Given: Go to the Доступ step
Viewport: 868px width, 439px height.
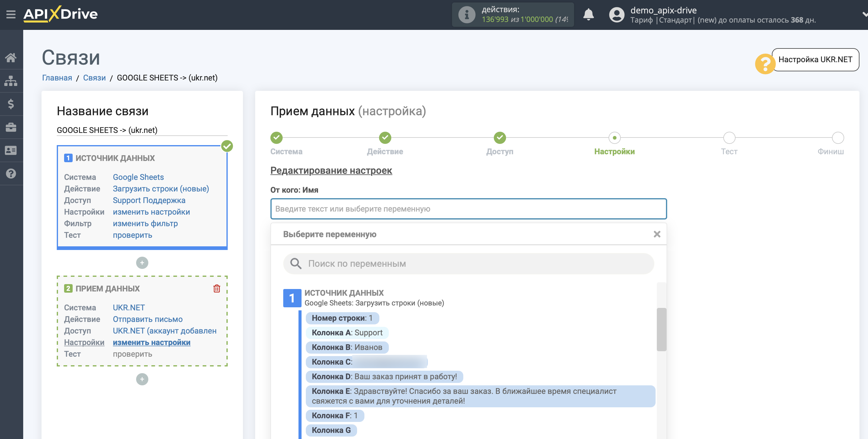Looking at the screenshot, I should pos(500,138).
